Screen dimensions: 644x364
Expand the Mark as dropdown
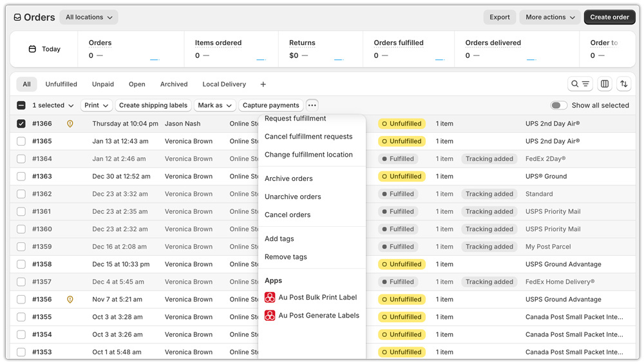click(214, 106)
